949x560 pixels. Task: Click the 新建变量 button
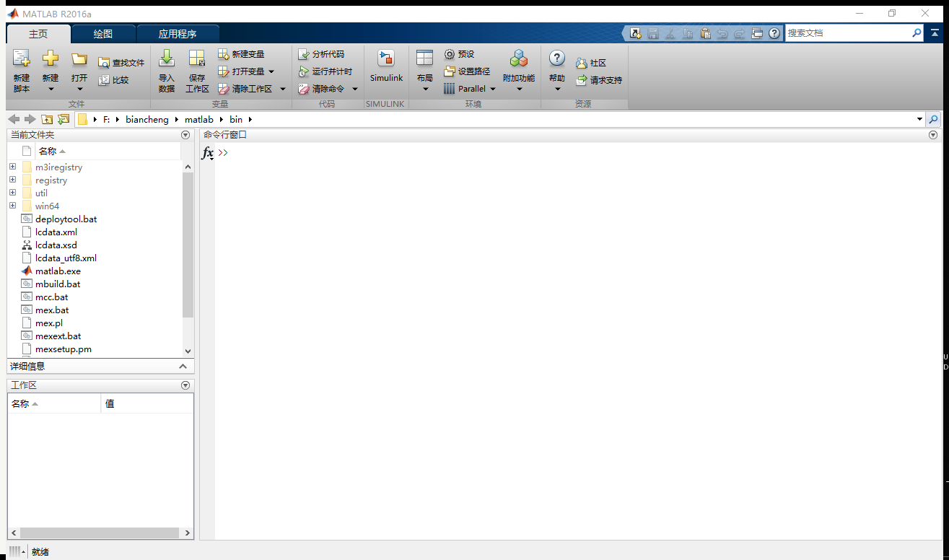(241, 54)
